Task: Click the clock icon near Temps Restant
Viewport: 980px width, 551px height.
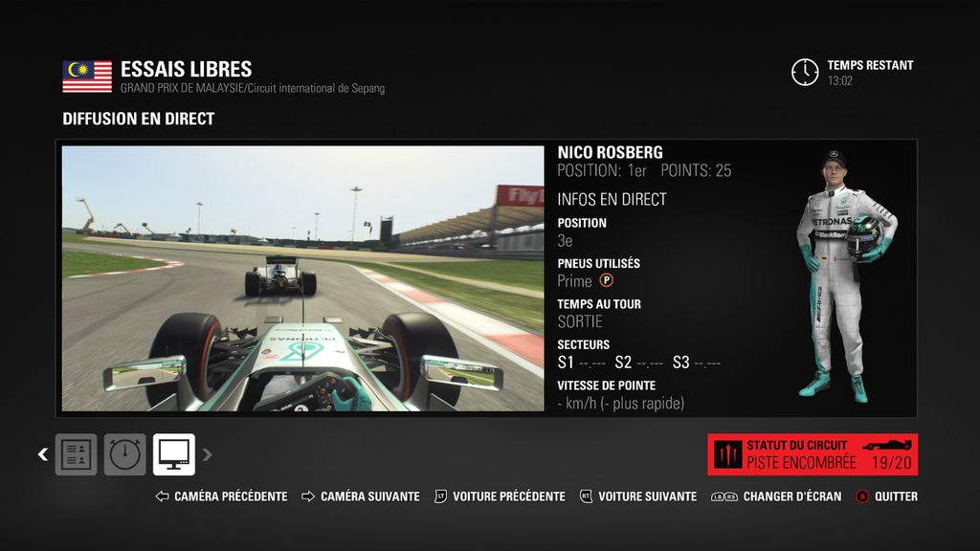Action: 805,73
